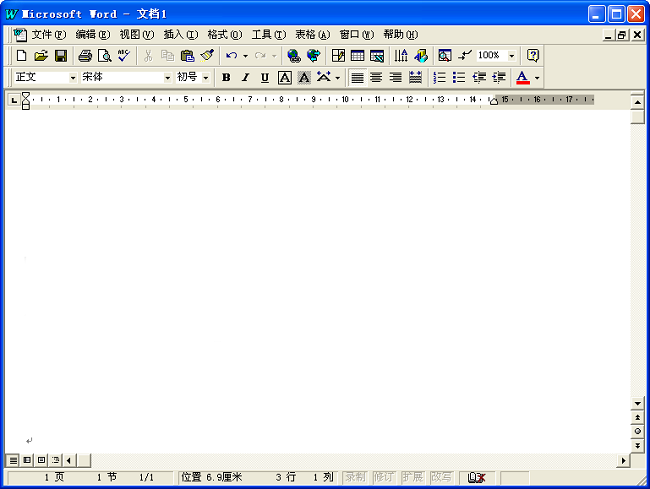Viewport: 650px width, 489px height.
Task: Click the New blank document icon
Action: (x=21, y=56)
